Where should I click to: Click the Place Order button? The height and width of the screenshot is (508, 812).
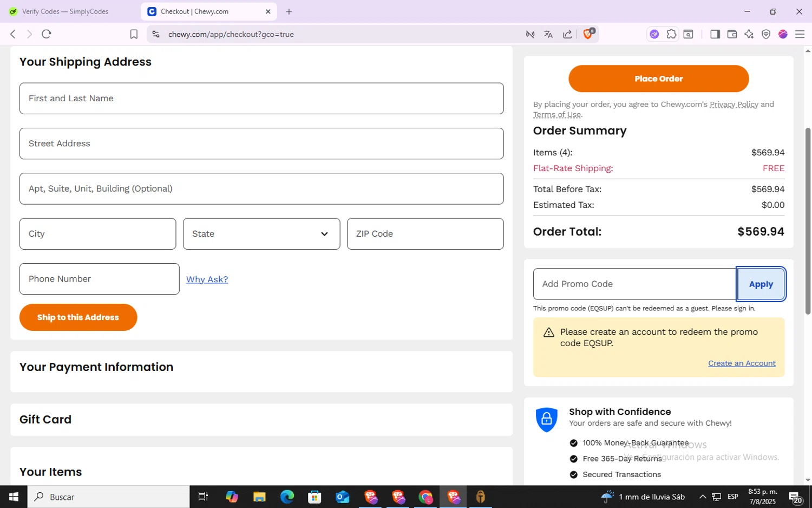(x=658, y=79)
